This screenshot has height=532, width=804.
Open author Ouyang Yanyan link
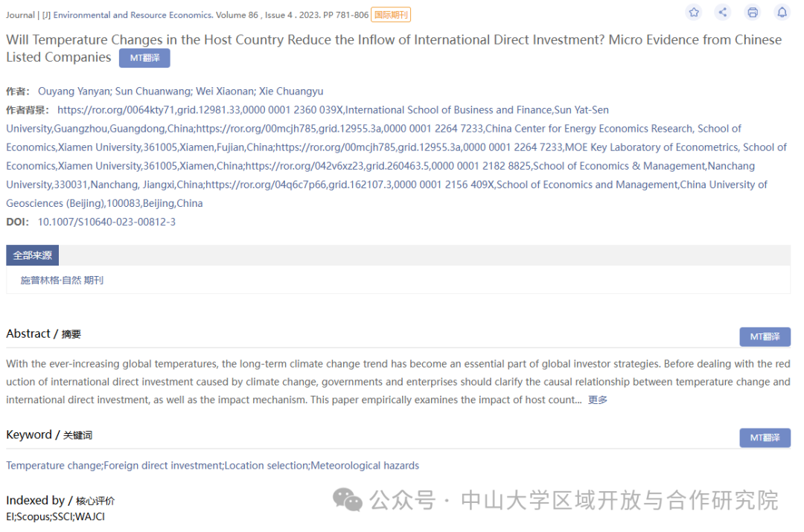[x=75, y=92]
